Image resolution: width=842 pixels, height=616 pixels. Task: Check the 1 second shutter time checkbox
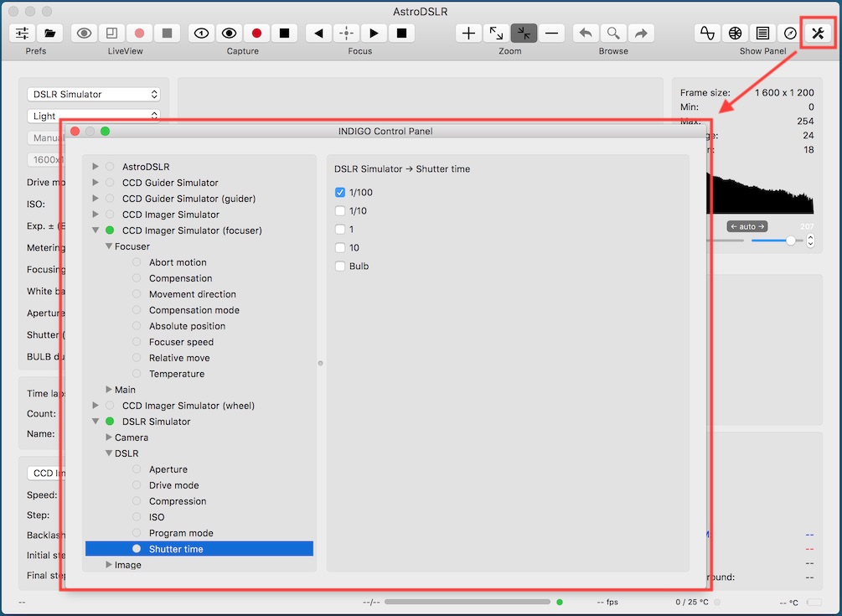340,230
